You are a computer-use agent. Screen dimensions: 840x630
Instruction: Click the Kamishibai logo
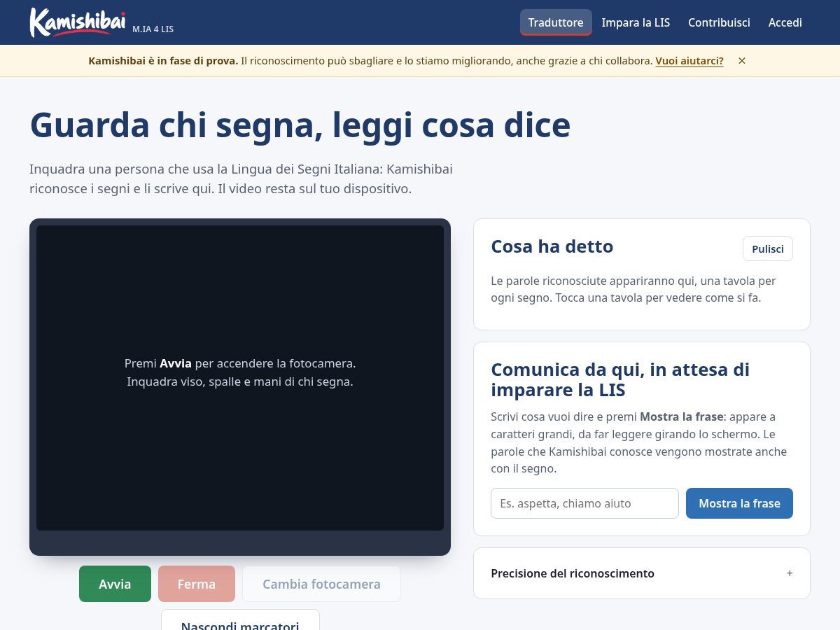point(78,22)
